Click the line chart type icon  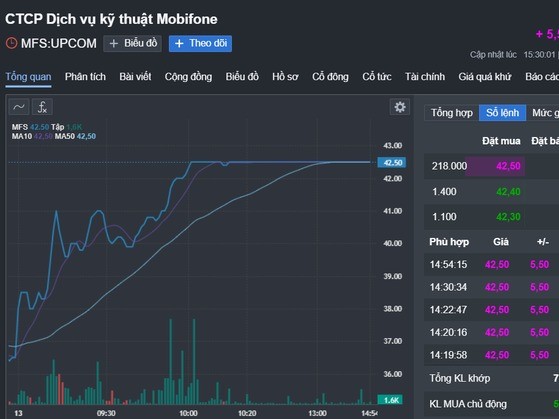click(x=19, y=107)
